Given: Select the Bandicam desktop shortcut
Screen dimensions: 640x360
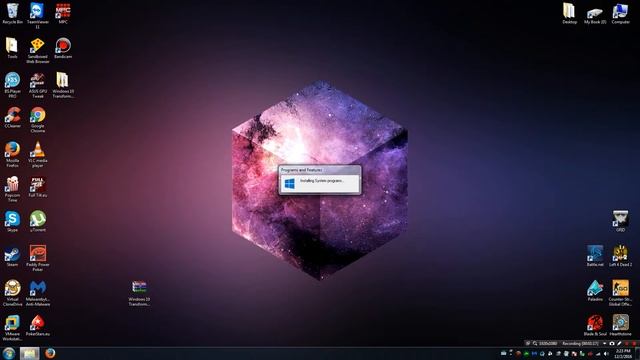Looking at the screenshot, I should pos(63,48).
